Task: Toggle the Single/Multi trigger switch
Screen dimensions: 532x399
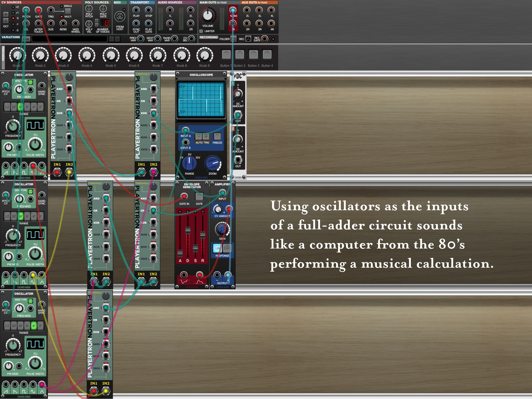Action: tap(68, 11)
